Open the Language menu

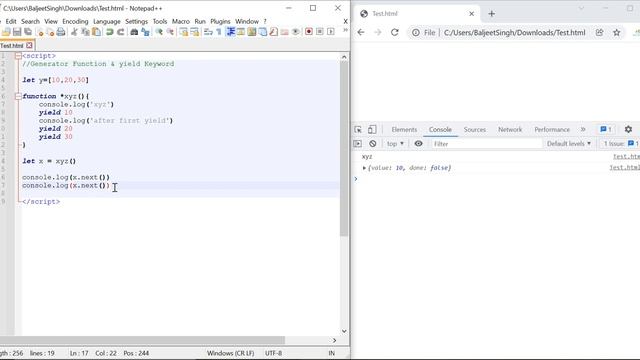tap(107, 21)
